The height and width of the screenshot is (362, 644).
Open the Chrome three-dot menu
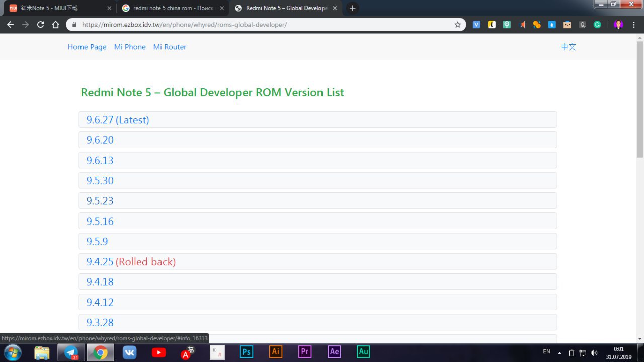[634, 25]
